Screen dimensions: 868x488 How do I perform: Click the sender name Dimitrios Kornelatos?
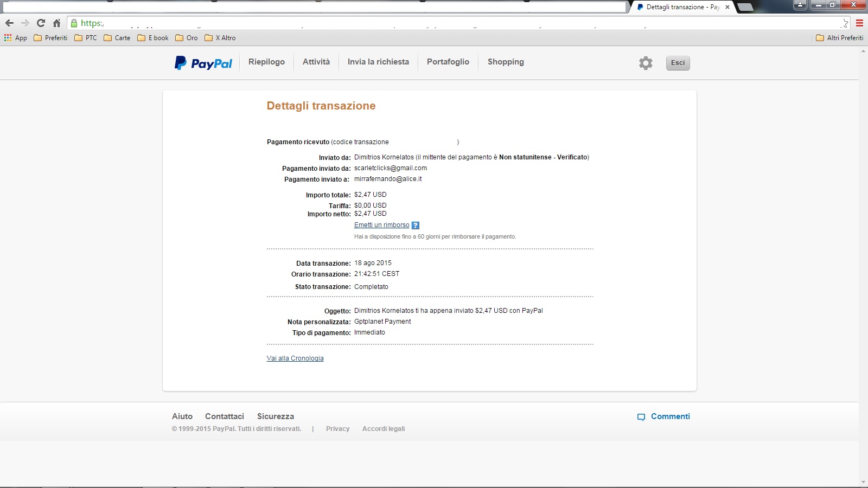pos(384,157)
